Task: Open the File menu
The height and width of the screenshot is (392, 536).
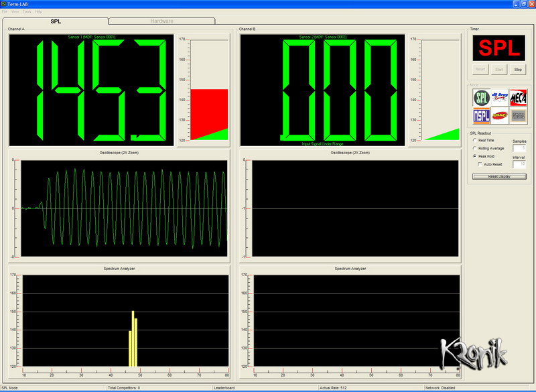Action: click(5, 12)
